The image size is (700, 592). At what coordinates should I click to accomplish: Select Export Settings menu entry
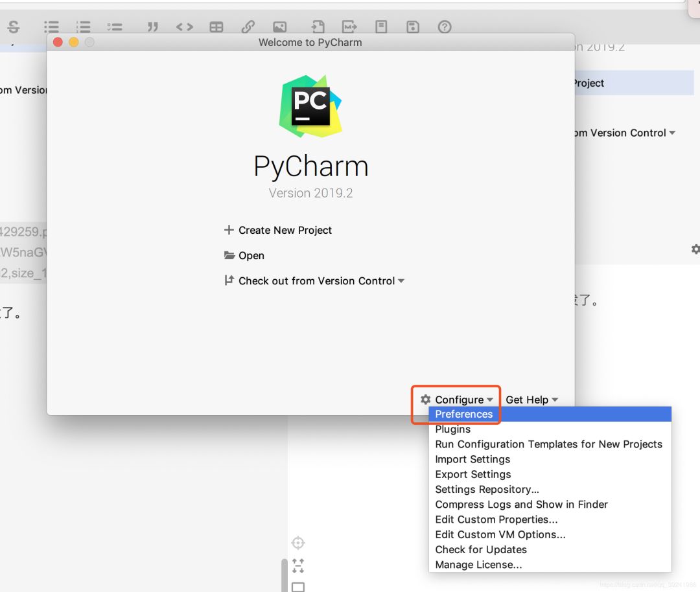tap(550, 475)
